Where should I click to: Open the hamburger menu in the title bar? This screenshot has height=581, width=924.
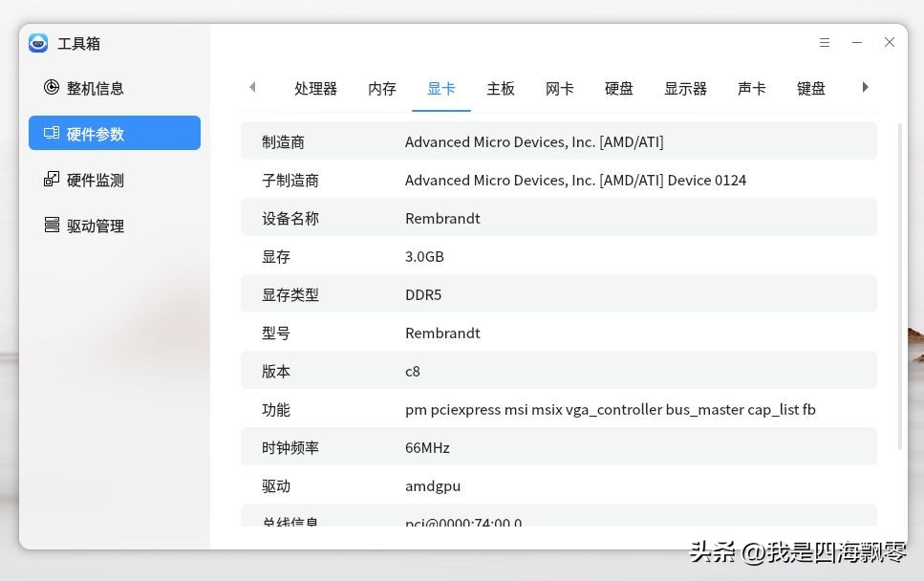824,42
